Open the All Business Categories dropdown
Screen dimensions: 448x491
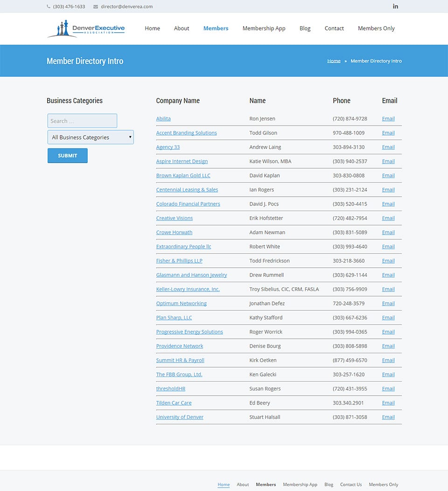click(x=91, y=137)
